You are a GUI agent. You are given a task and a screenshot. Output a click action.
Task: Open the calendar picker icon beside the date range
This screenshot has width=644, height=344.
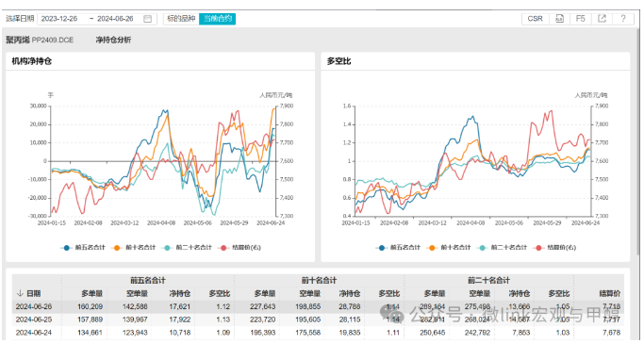point(147,19)
